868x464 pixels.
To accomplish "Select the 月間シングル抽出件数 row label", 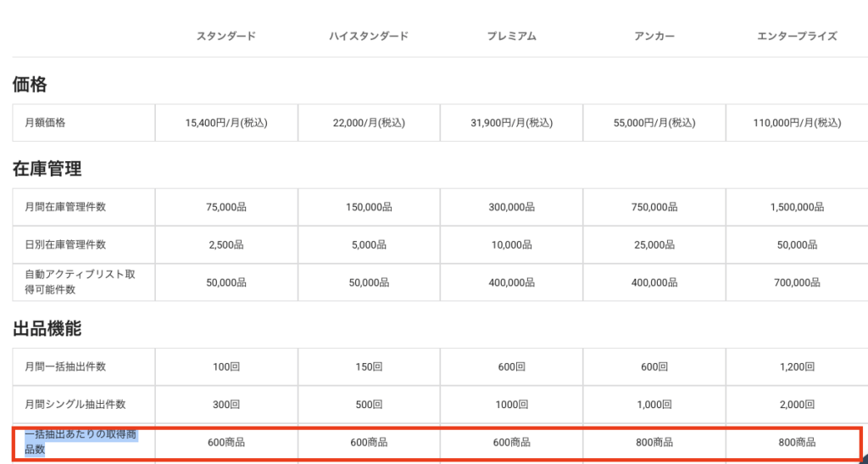I will [x=75, y=405].
